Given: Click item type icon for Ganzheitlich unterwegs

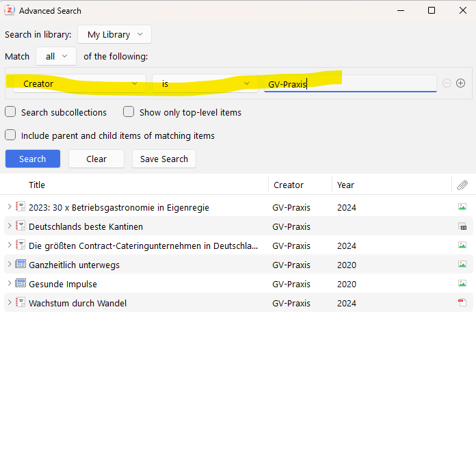Looking at the screenshot, I should [x=21, y=265].
